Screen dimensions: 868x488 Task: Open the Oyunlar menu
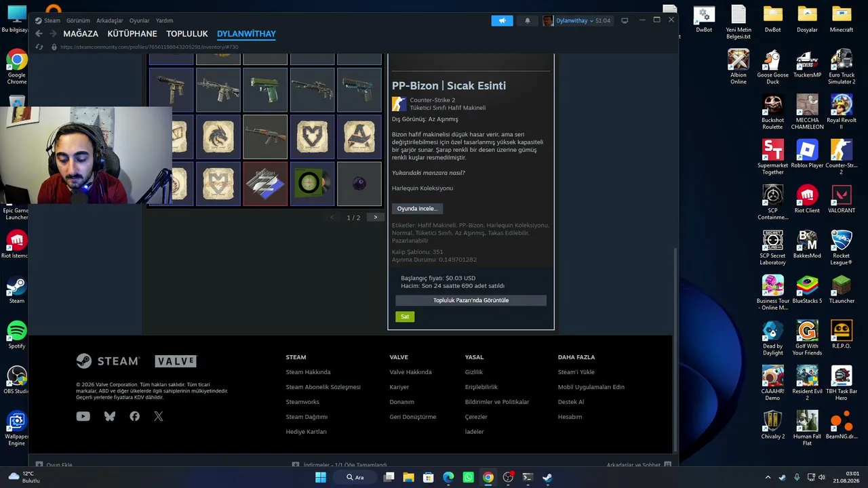[x=140, y=20]
